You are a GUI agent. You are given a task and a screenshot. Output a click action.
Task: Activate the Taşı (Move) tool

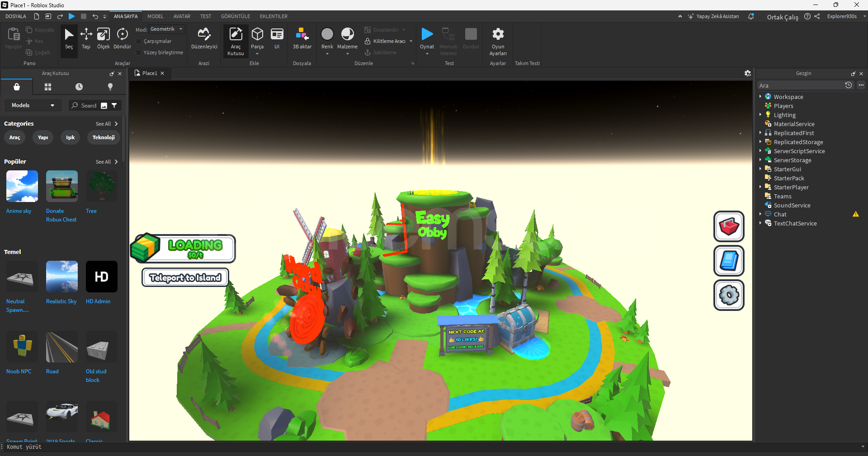click(86, 38)
